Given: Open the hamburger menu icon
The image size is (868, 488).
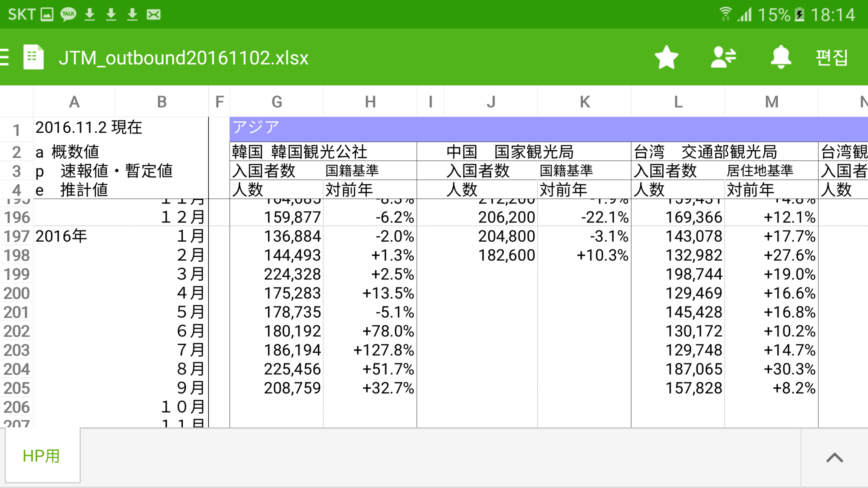Looking at the screenshot, I should tap(4, 58).
